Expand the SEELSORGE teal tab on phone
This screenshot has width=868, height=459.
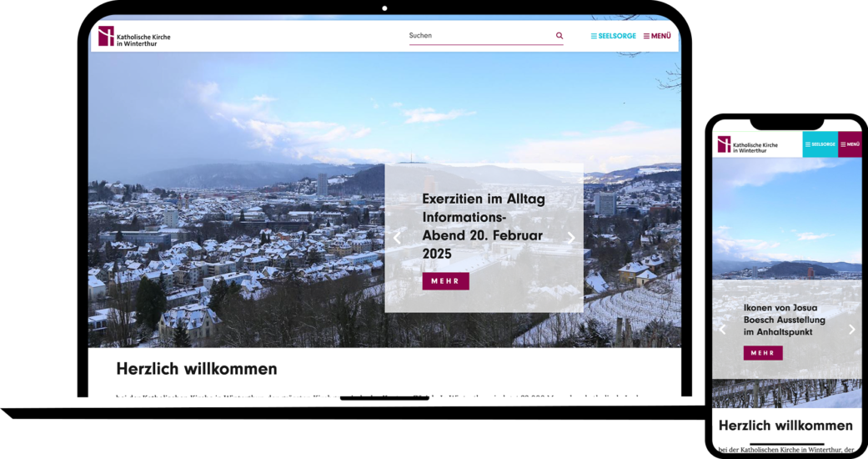pyautogui.click(x=820, y=144)
